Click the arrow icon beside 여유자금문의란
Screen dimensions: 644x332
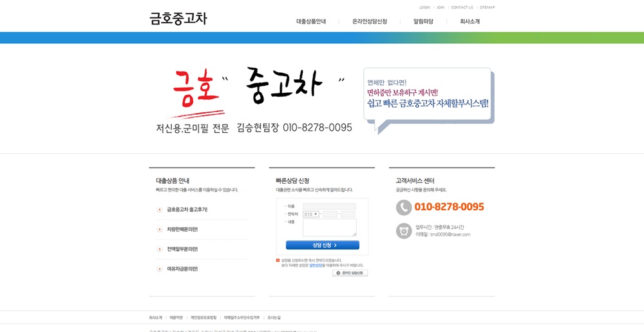click(x=159, y=269)
